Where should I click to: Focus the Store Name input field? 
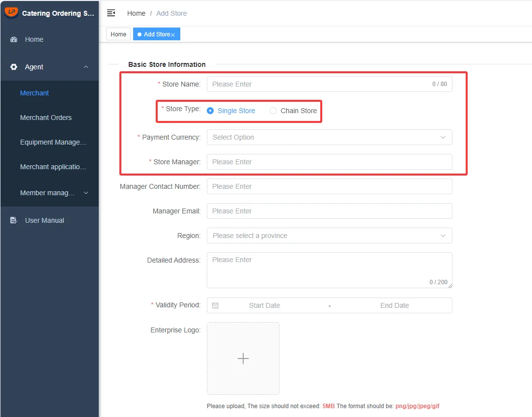pos(330,84)
